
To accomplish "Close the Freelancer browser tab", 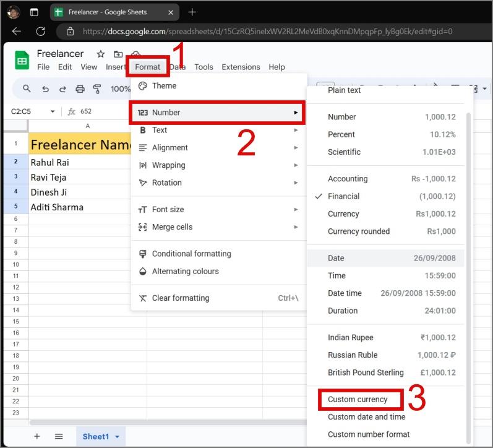I will pos(171,12).
